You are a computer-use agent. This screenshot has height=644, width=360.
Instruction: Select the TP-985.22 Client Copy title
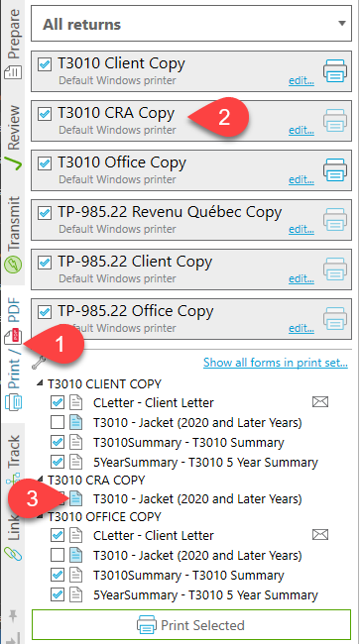tap(135, 262)
